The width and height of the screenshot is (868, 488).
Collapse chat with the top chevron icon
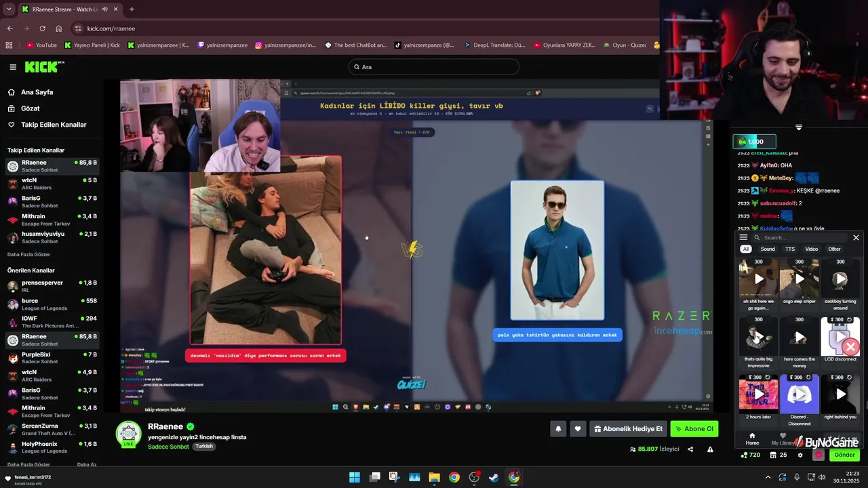click(x=798, y=127)
